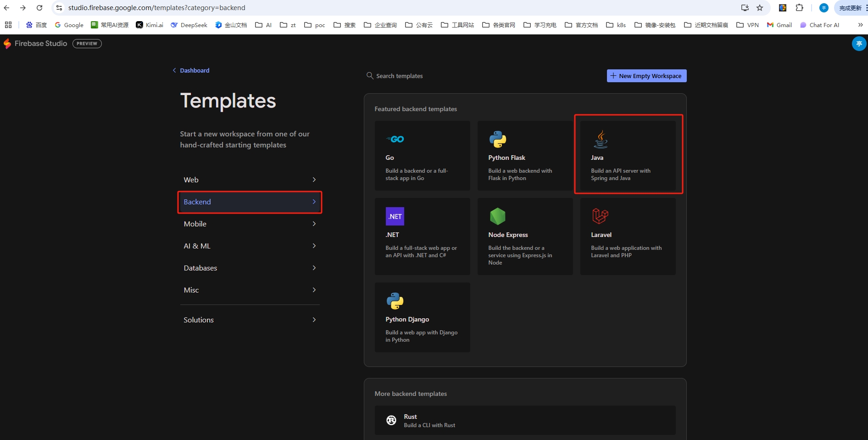Click the browser address bar URL
This screenshot has width=868, height=440.
[x=157, y=8]
